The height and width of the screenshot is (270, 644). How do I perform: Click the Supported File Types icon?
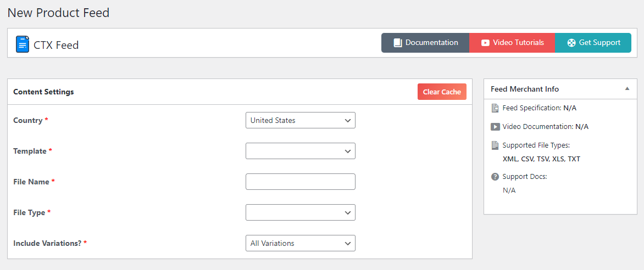pos(495,145)
